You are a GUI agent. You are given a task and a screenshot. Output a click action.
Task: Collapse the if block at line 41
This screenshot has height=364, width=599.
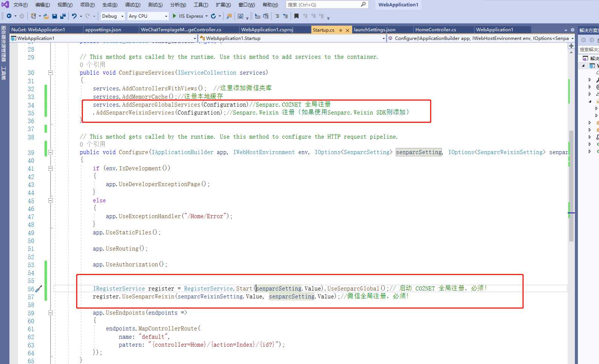tap(50, 168)
